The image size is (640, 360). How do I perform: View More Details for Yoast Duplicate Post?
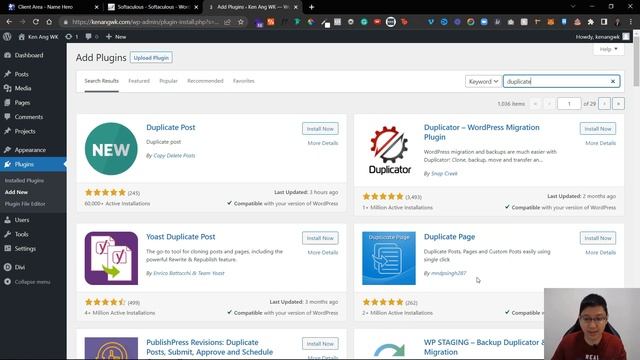(x=323, y=252)
